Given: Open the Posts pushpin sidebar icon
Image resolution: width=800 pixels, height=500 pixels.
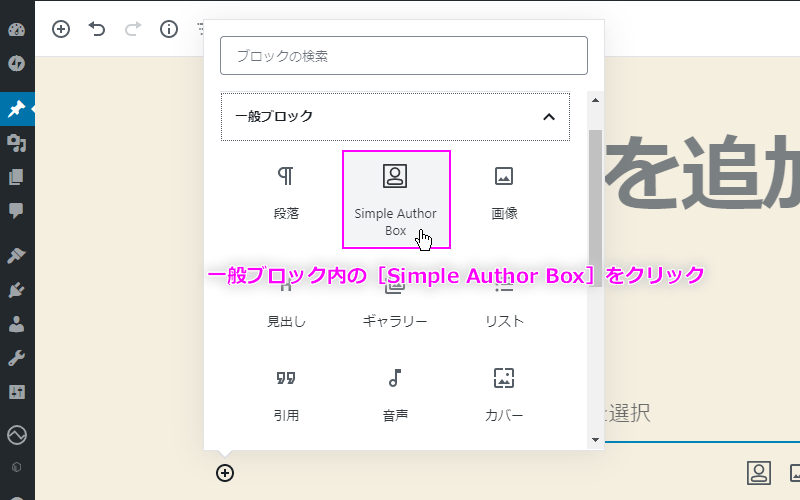Looking at the screenshot, I should click(16, 109).
